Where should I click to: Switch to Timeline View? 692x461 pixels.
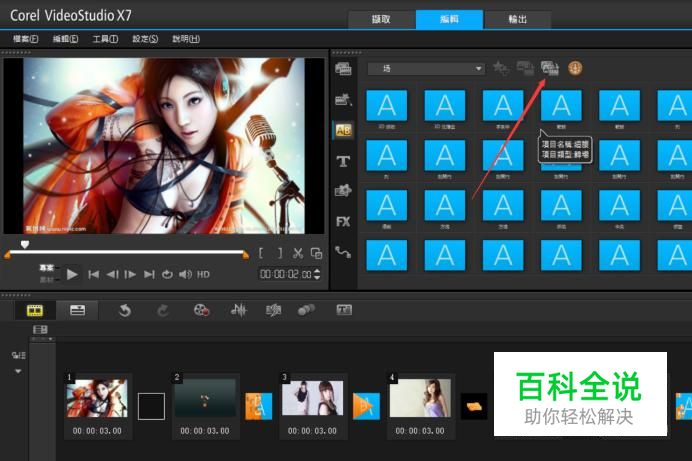pos(77,311)
